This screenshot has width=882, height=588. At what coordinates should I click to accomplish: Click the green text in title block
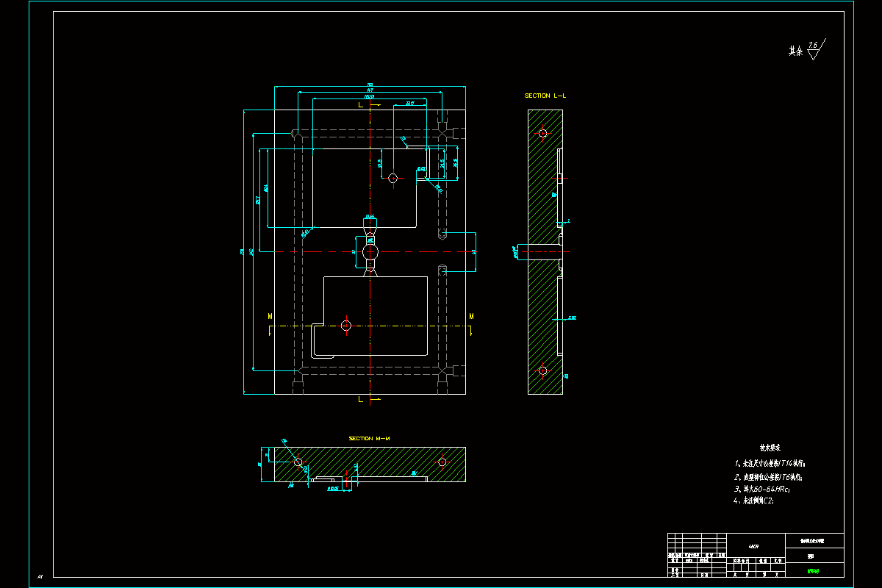814,570
